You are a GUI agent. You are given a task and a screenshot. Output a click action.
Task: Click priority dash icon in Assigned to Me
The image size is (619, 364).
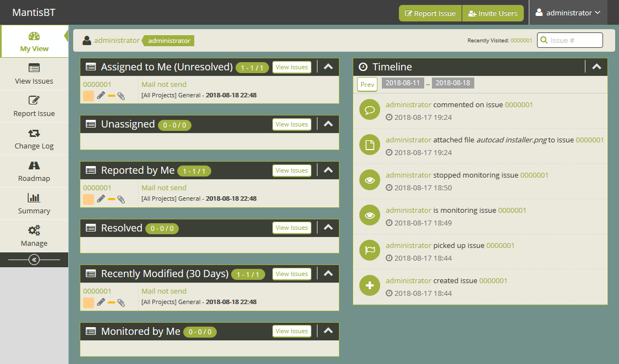(x=111, y=96)
